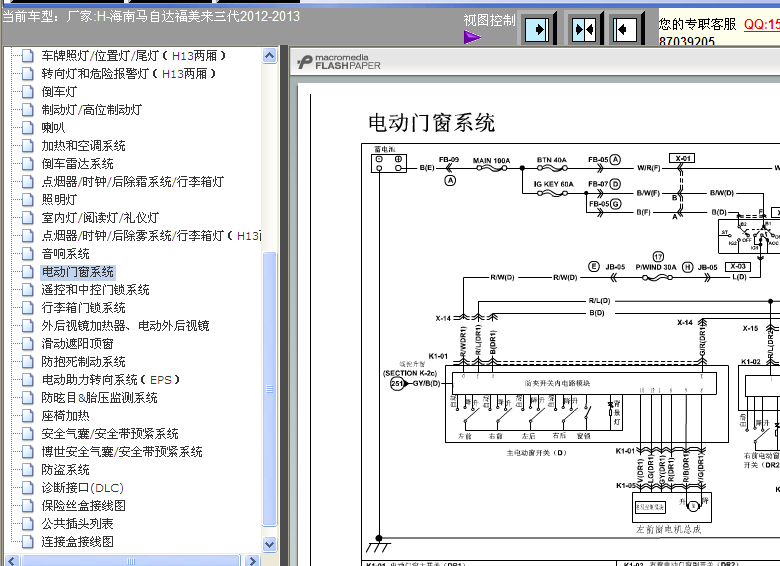Click the document icon beside 滑动遮阳顶窗
Image resolution: width=780 pixels, height=566 pixels.
[x=28, y=344]
